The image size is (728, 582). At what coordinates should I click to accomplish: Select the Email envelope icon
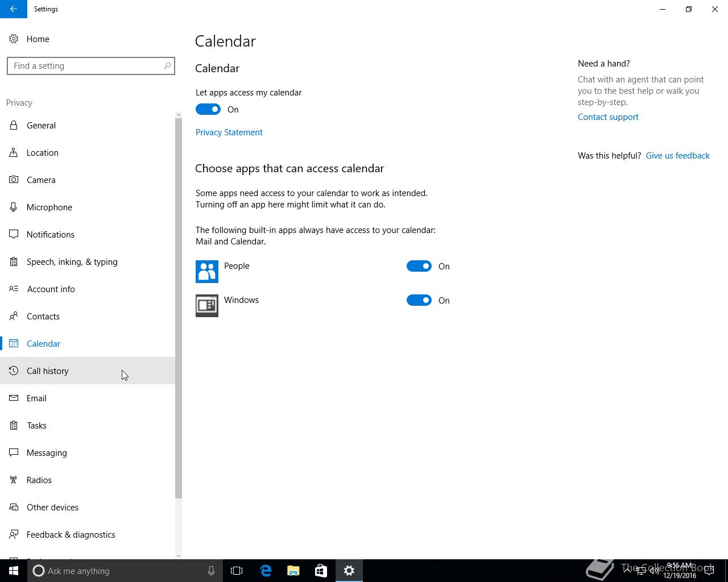pyautogui.click(x=14, y=398)
